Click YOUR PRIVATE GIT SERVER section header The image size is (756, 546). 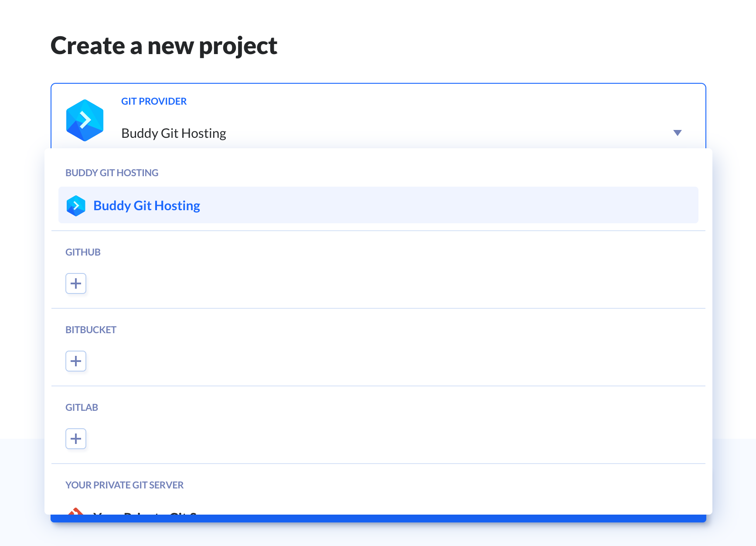[x=124, y=485]
